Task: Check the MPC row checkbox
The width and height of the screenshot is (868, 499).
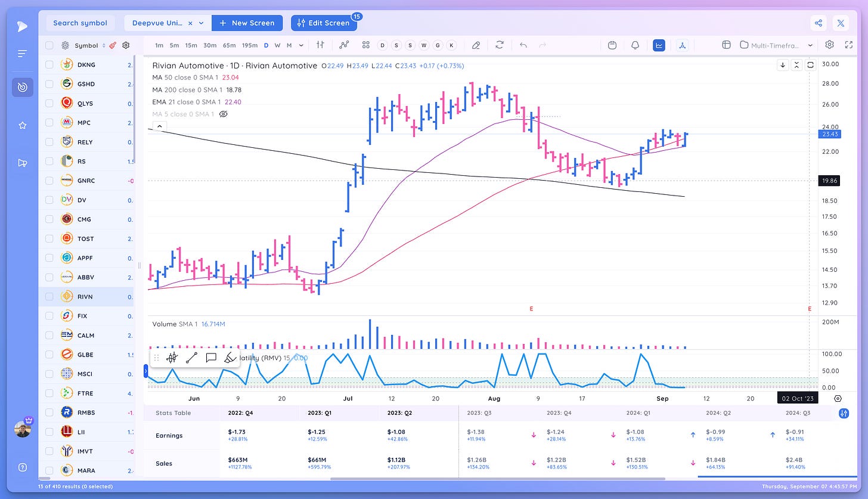Action: (49, 123)
